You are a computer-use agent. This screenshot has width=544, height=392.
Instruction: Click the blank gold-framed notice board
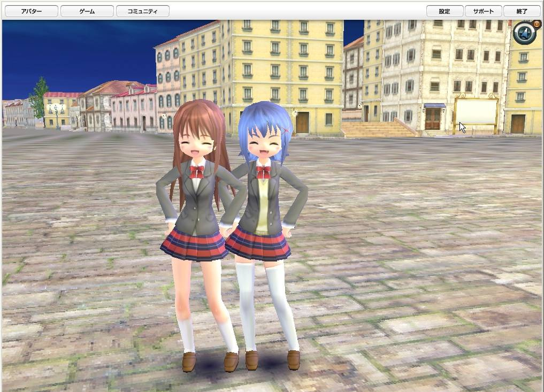click(476, 112)
